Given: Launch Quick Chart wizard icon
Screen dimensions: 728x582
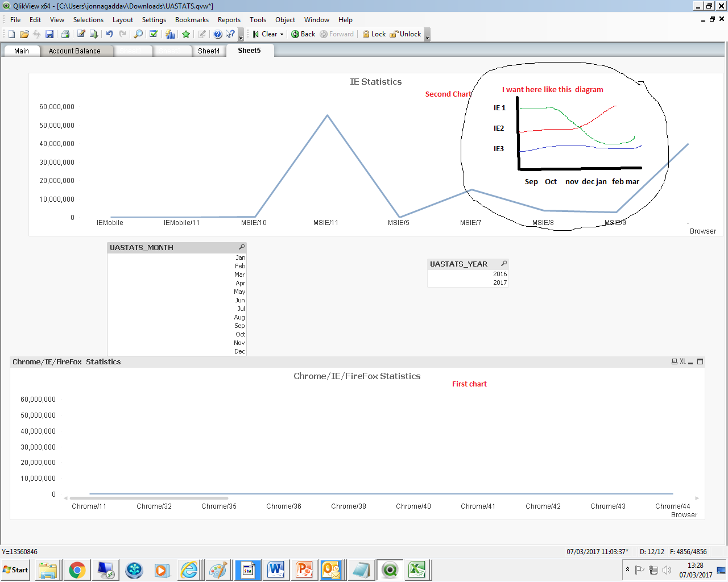Looking at the screenshot, I should pos(170,34).
